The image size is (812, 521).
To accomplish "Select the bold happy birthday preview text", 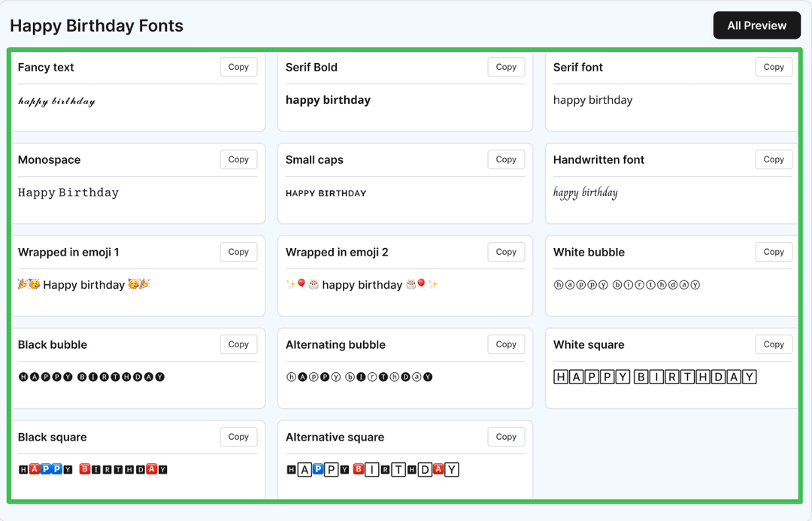I will pos(328,100).
